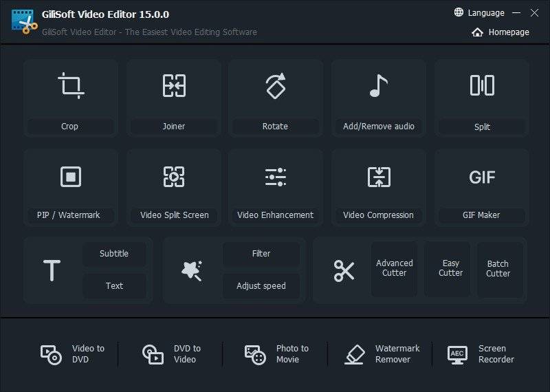
Task: Launch the Batch Cutter
Action: click(500, 269)
